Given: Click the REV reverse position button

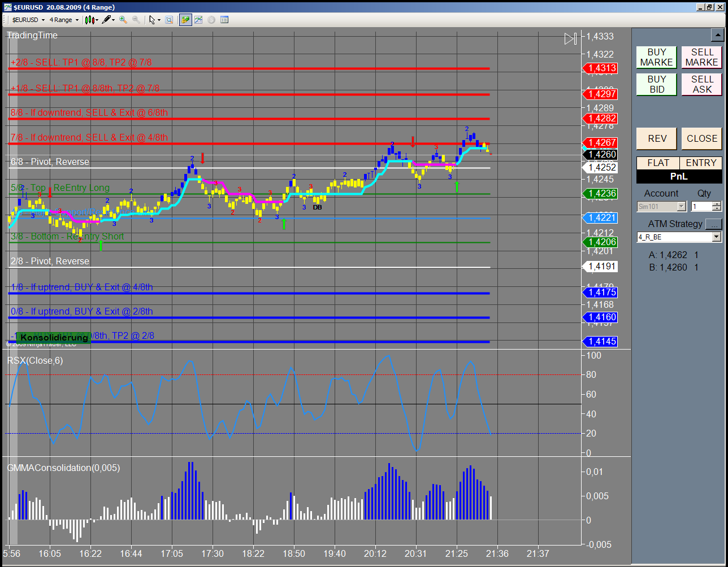Looking at the screenshot, I should [657, 138].
